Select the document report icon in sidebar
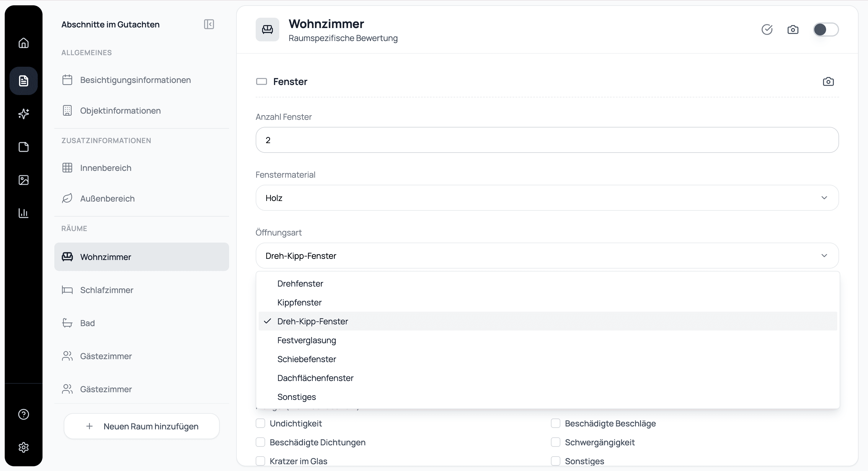The height and width of the screenshot is (471, 868). tap(23, 80)
